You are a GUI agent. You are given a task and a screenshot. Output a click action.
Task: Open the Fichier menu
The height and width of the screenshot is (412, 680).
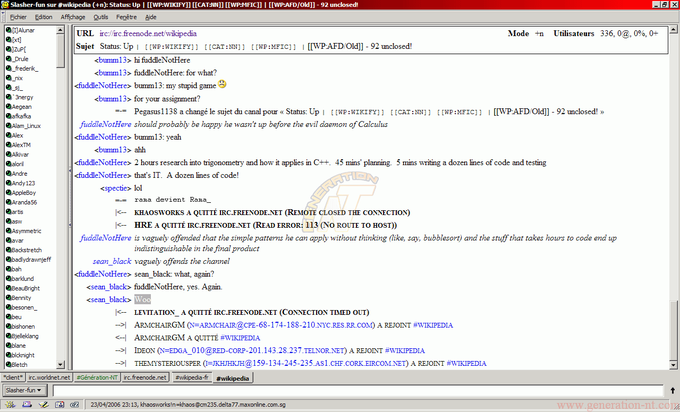coord(18,17)
